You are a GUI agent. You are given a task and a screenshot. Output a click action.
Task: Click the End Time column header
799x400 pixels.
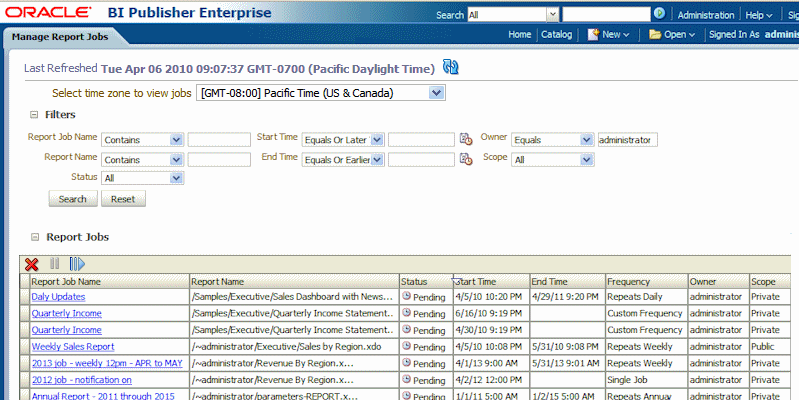pyautogui.click(x=568, y=281)
